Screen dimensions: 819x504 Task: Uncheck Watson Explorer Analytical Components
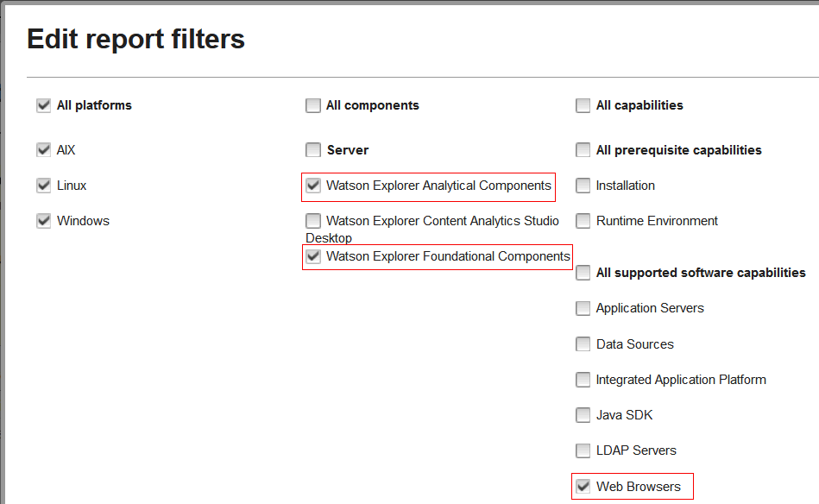pyautogui.click(x=313, y=186)
